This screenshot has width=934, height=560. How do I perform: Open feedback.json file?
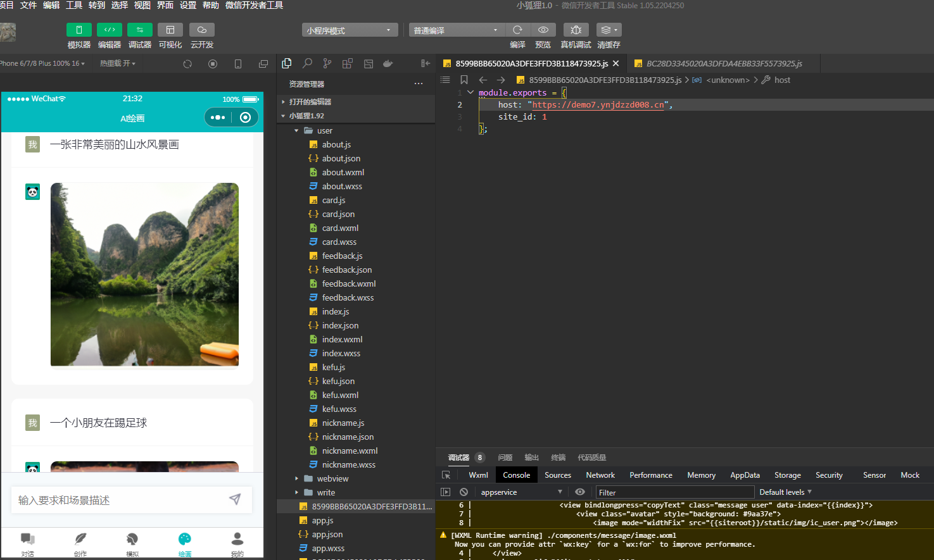356,270
